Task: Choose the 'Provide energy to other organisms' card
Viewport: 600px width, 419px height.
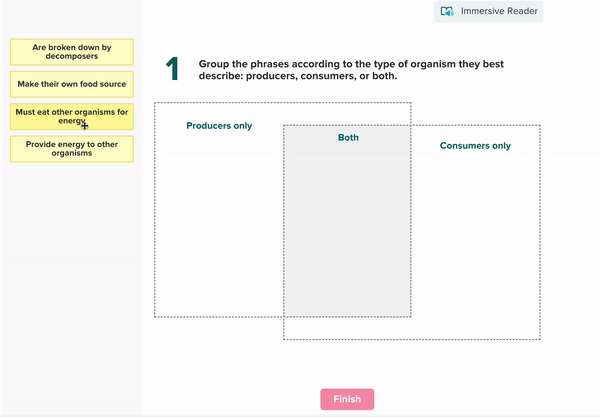Action: point(70,148)
